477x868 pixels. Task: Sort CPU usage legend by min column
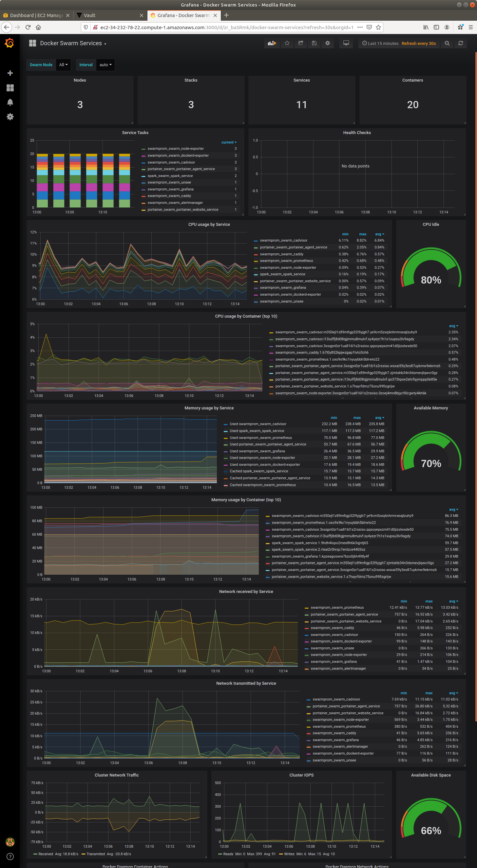(345, 234)
